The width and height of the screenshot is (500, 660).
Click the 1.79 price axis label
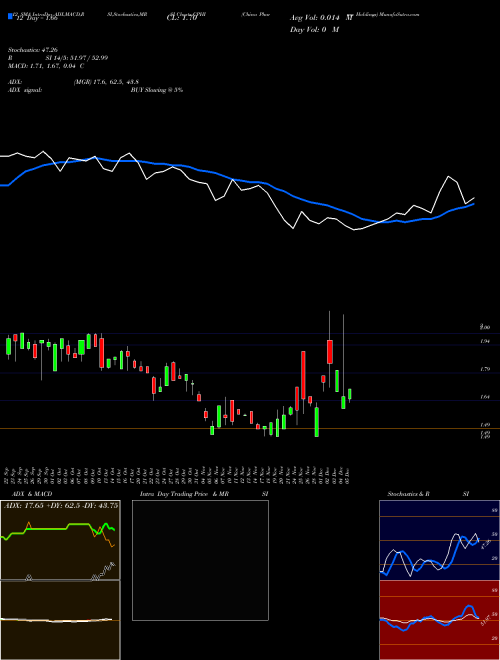click(485, 369)
